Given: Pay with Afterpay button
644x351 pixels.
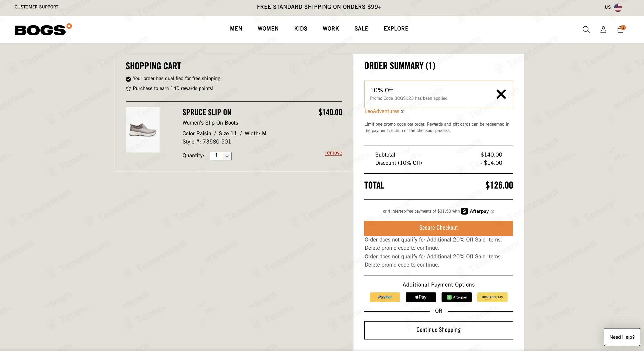Looking at the screenshot, I should [x=457, y=297].
